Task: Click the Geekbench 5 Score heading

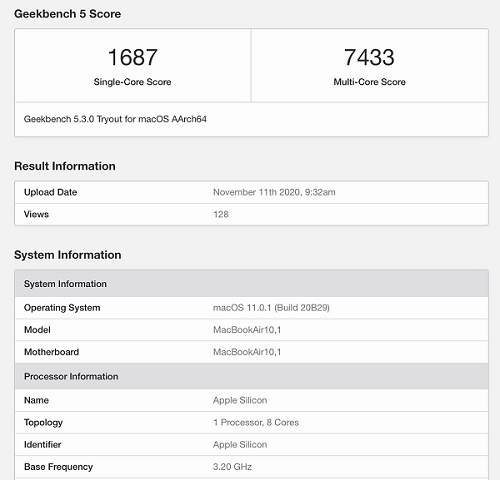Action: pyautogui.click(x=67, y=14)
